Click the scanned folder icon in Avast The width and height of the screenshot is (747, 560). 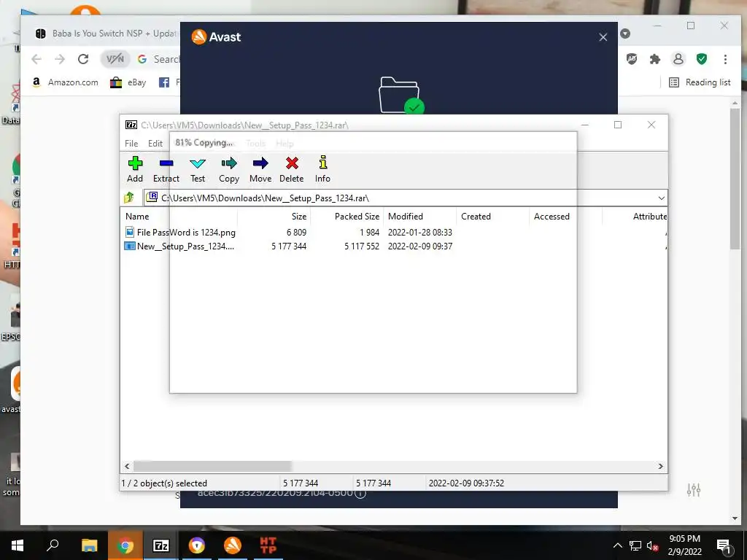(x=400, y=96)
